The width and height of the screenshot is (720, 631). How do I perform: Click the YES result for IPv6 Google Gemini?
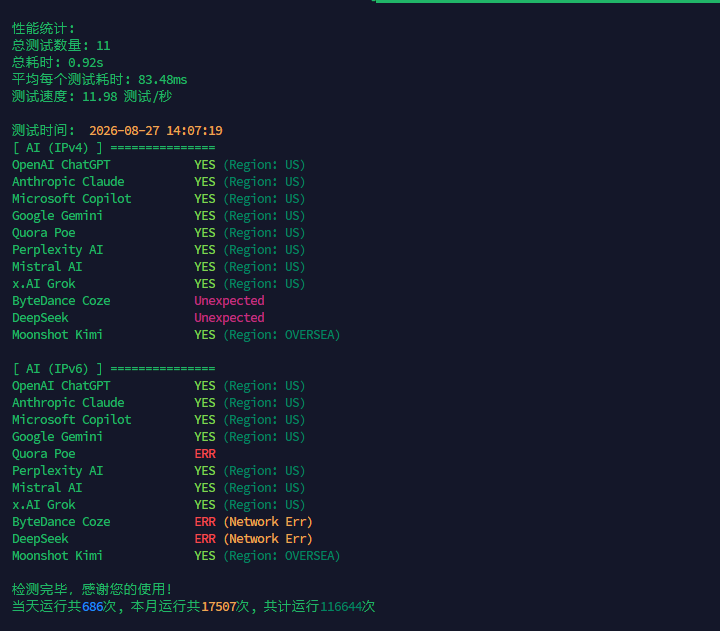tap(205, 436)
